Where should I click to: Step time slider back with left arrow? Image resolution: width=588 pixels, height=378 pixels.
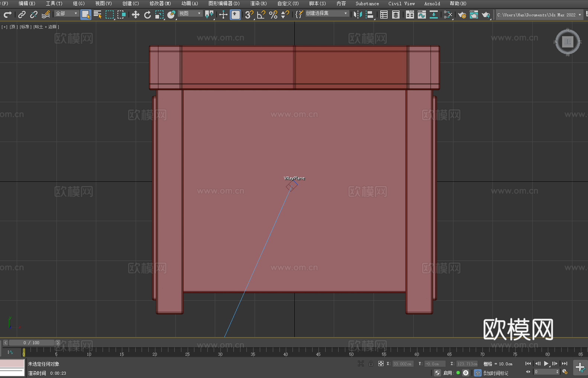[x=6, y=343]
